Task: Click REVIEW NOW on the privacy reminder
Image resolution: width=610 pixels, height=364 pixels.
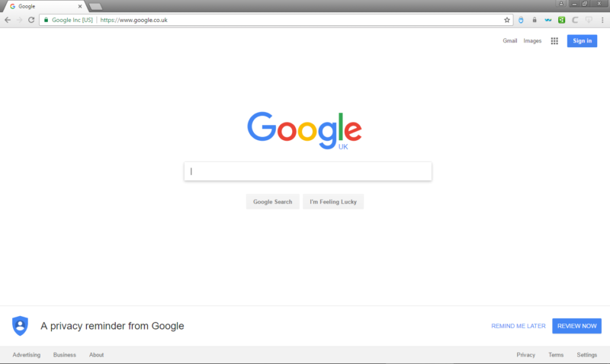Action: click(576, 326)
